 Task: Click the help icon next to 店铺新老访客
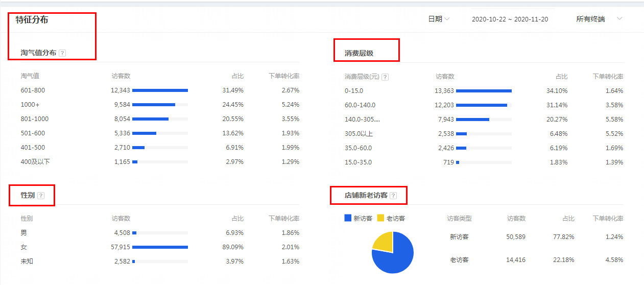[393, 196]
